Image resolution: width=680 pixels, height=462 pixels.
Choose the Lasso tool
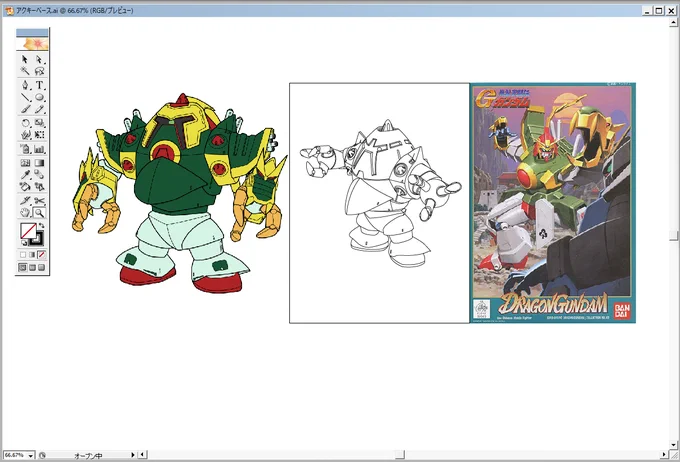point(39,71)
